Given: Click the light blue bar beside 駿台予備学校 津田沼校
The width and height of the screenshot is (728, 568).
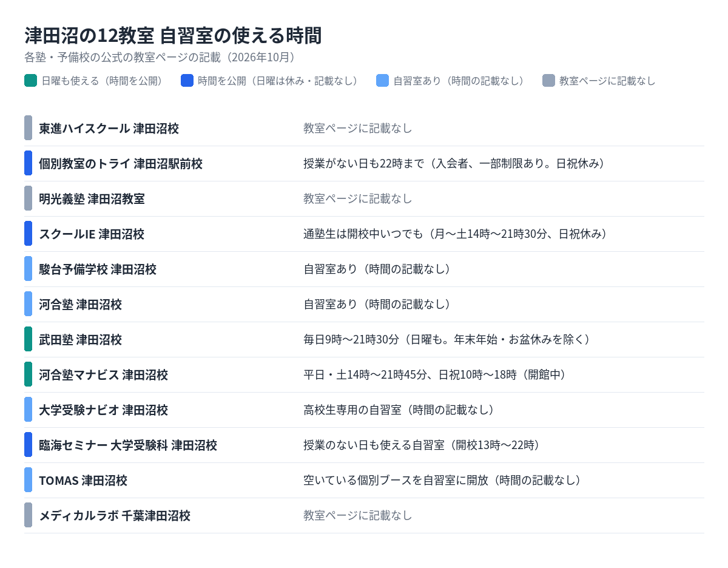Looking at the screenshot, I should coord(28,269).
